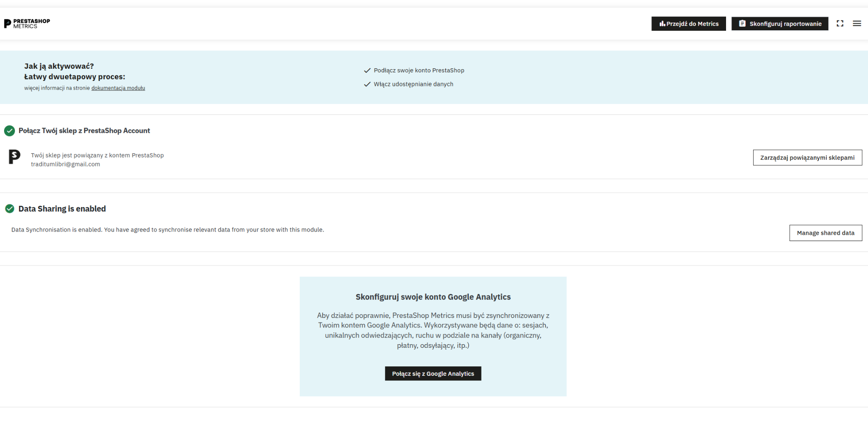
Task: Click checkmark next to Podłącz swoje konto
Action: [367, 71]
